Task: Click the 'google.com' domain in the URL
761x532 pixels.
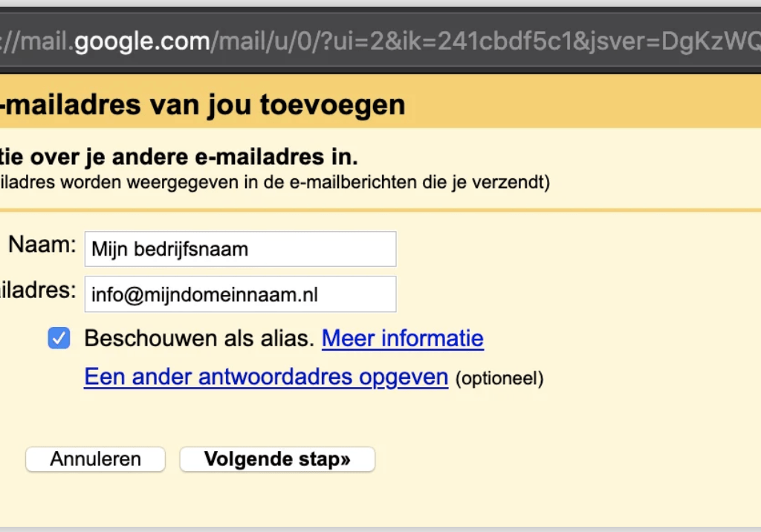Action: 142,42
